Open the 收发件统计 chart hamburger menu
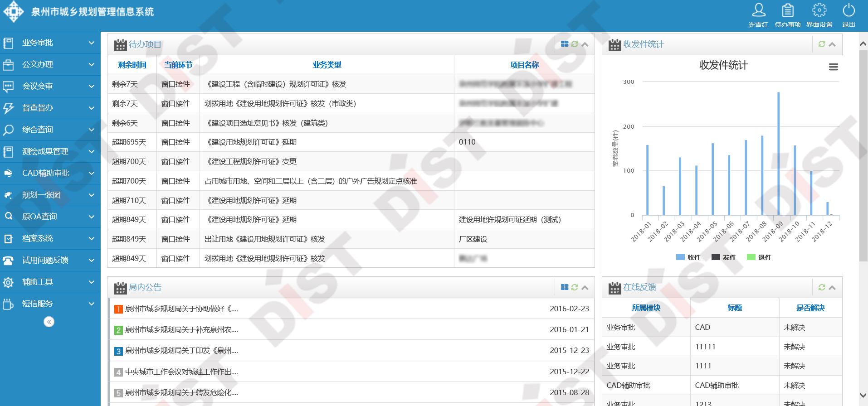868x406 pixels. pos(833,67)
